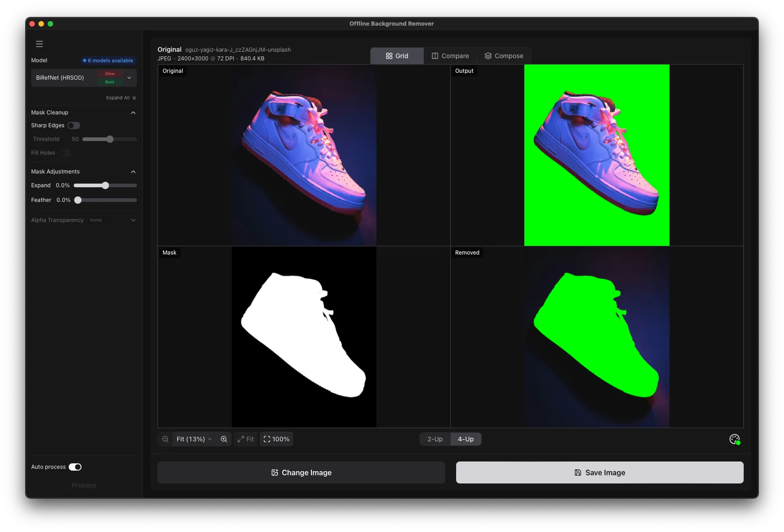Set zoom to 100% actual size
Viewport: 784px width, 532px height.
(276, 439)
